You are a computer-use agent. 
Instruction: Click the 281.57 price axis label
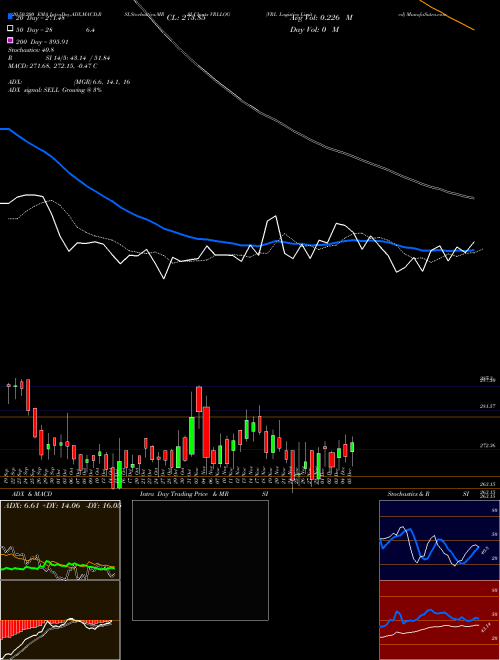pos(487,406)
